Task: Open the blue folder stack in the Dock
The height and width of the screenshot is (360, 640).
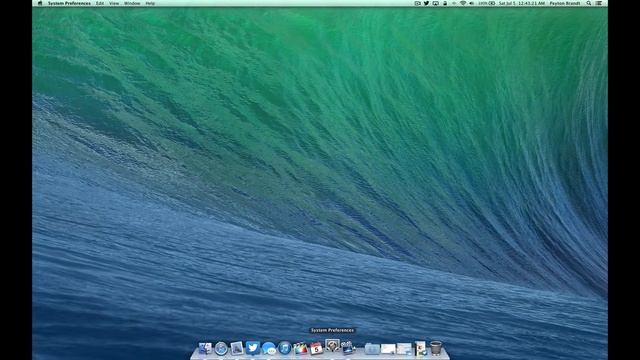Action: (372, 349)
